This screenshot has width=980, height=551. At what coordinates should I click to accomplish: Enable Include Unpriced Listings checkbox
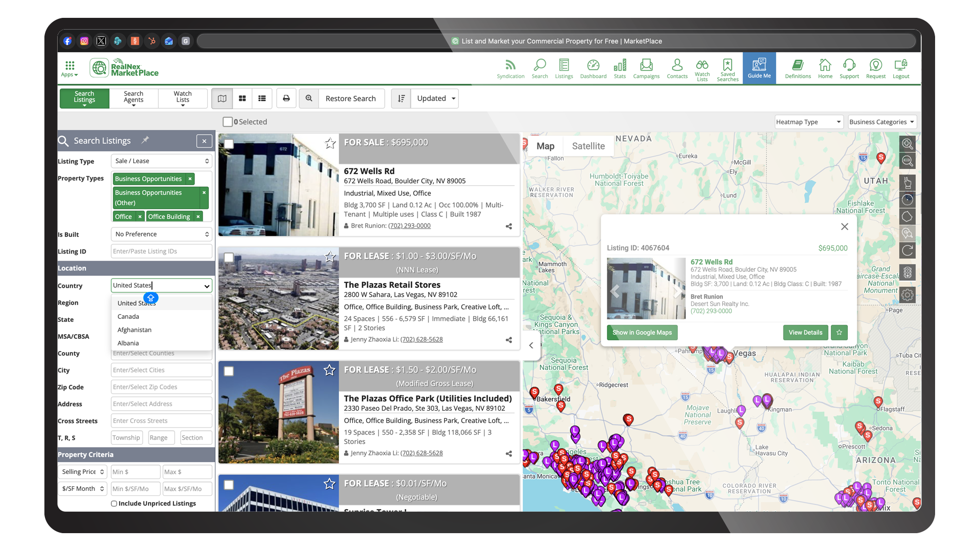tap(114, 504)
